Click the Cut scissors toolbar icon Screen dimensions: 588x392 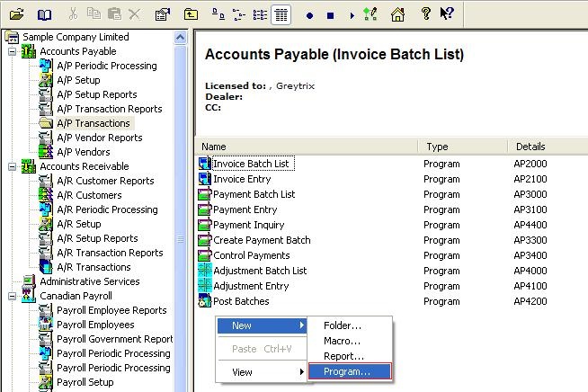[x=73, y=14]
